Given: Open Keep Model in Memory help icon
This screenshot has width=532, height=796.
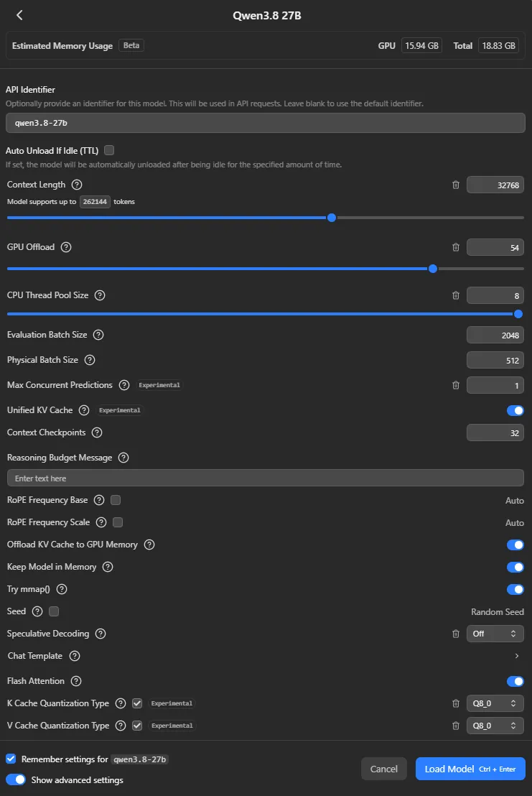Looking at the screenshot, I should (x=108, y=567).
